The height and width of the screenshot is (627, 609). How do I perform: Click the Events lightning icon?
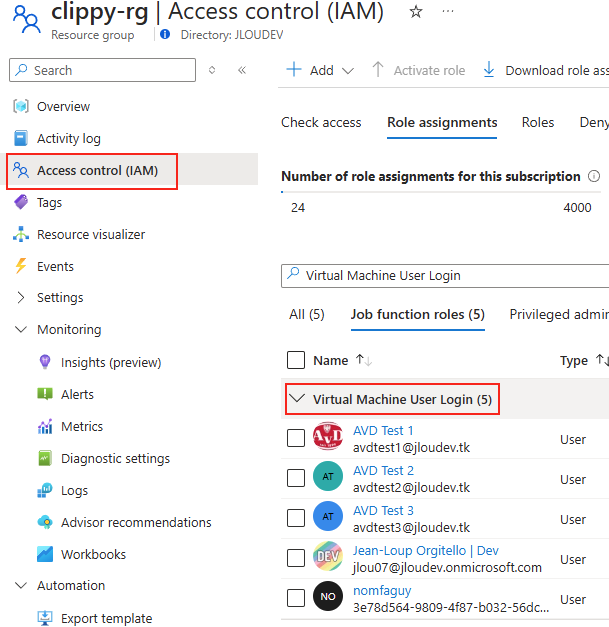click(x=21, y=266)
